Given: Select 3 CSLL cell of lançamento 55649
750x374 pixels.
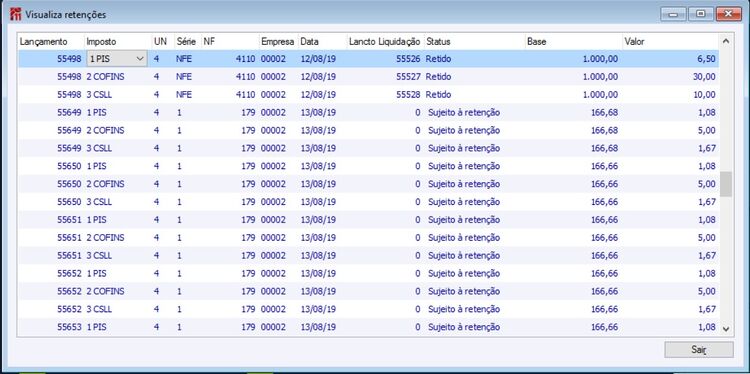Looking at the screenshot, I should coord(99,148).
